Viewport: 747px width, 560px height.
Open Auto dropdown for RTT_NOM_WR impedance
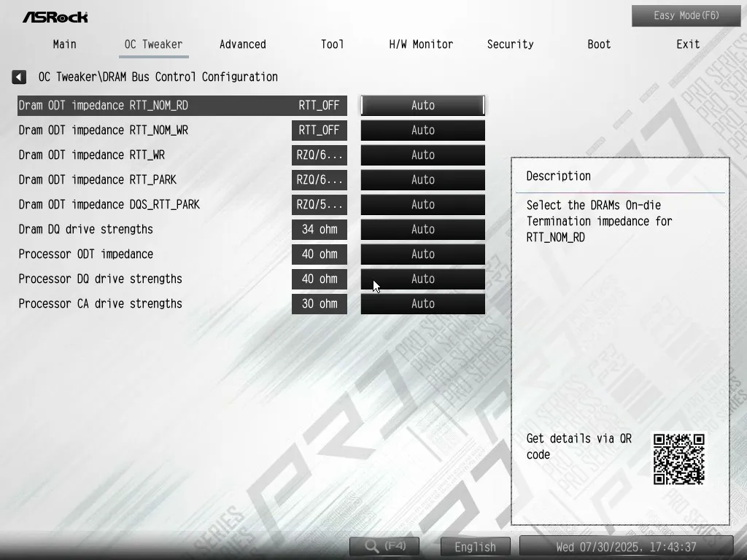423,130
